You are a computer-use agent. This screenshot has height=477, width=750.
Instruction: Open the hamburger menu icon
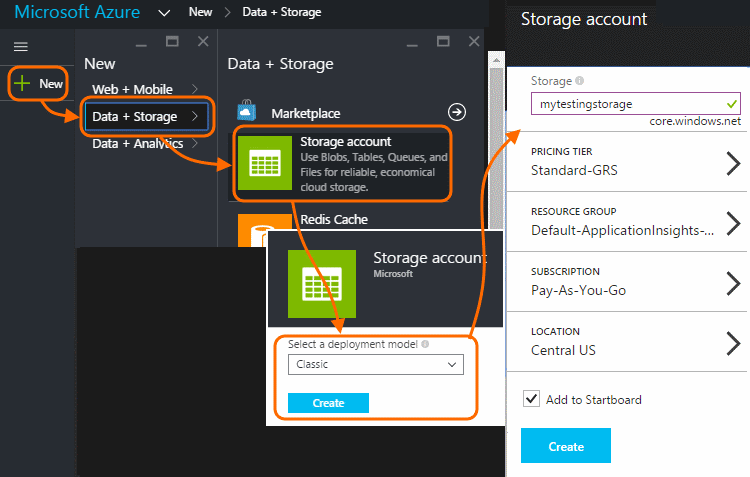click(21, 46)
